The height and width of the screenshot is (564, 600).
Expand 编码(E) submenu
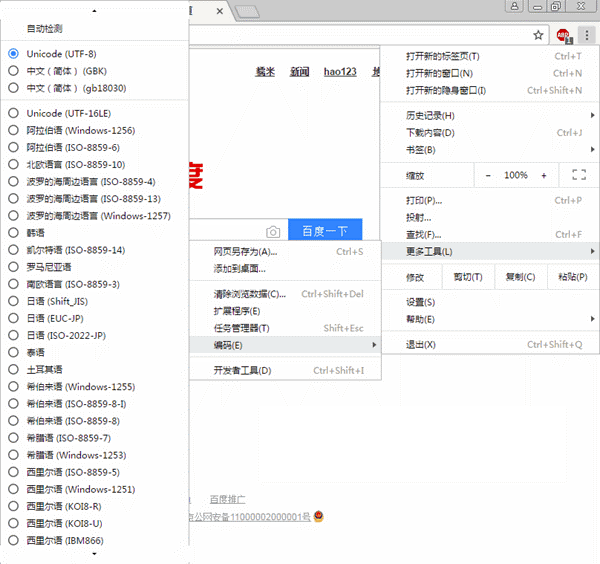(285, 346)
